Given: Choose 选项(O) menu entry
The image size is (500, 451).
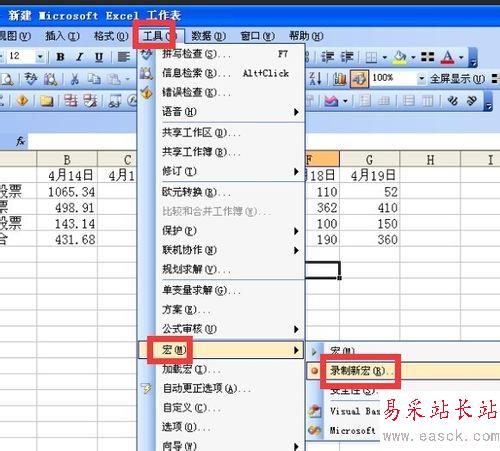Looking at the screenshot, I should (x=221, y=427).
